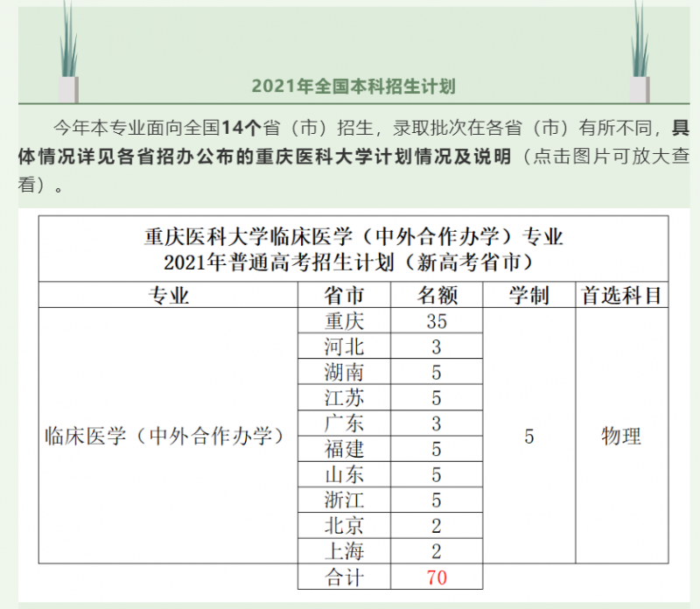Click the "省市" column header
The image size is (700, 609).
344,295
